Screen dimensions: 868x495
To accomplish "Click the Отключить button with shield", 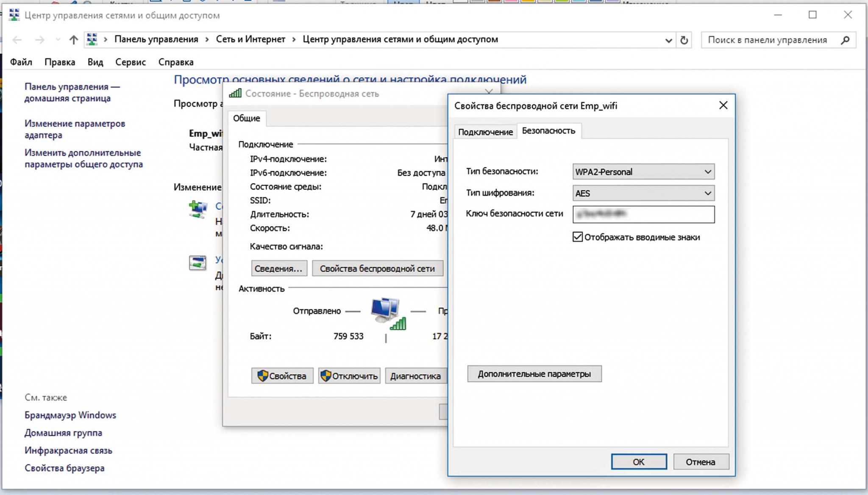I will [x=349, y=376].
